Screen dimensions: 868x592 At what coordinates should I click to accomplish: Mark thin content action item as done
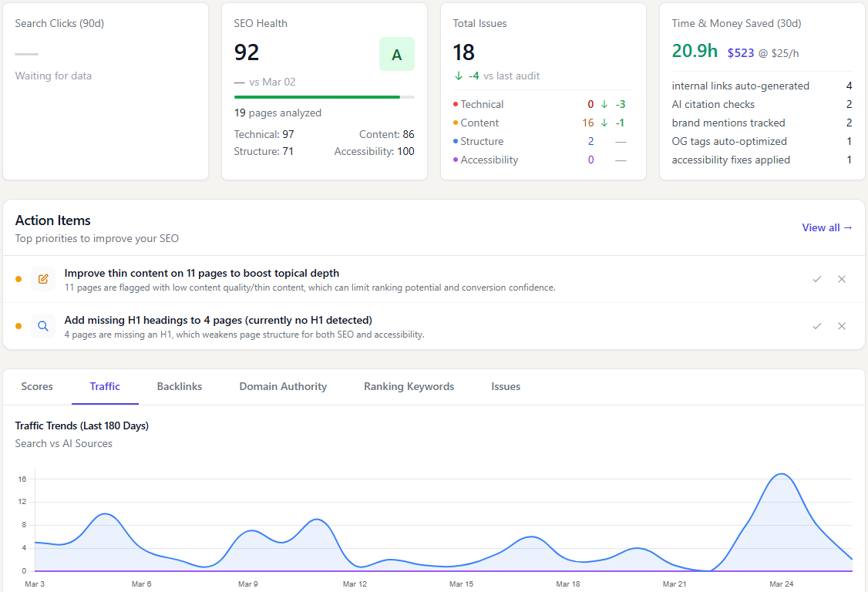click(x=816, y=279)
